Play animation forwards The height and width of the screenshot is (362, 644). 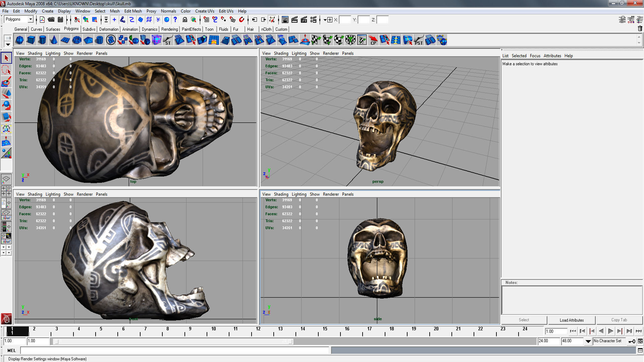(610, 331)
